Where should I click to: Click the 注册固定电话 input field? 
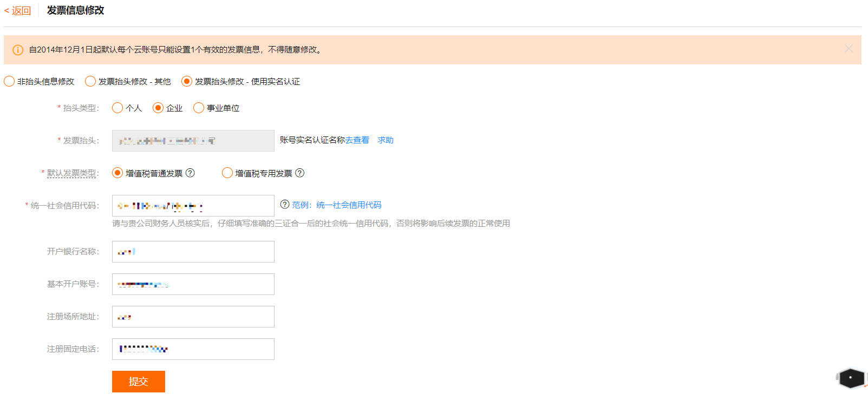tap(193, 349)
